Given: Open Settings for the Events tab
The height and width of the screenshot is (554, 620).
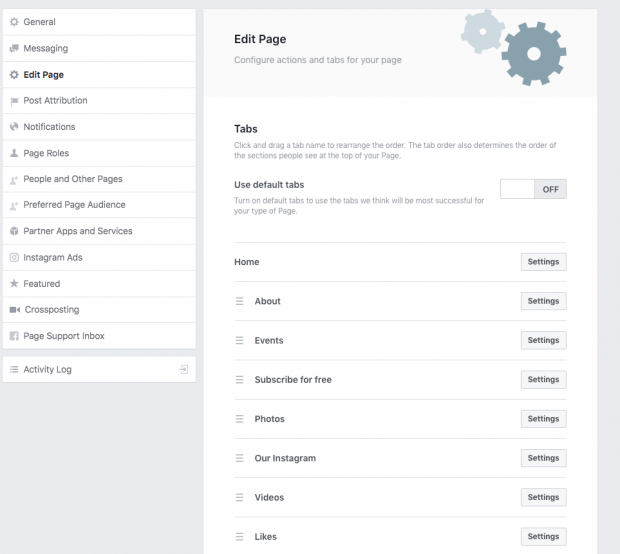Looking at the screenshot, I should 543,340.
